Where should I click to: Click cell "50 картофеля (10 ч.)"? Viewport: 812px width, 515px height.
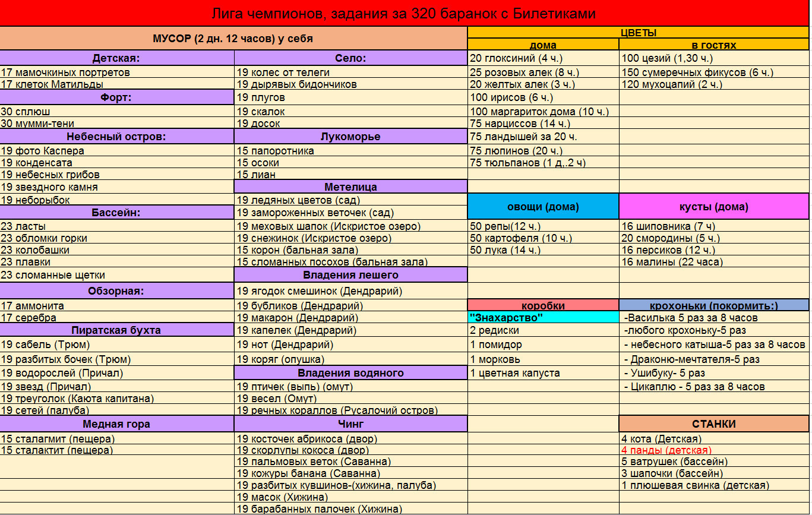[543, 238]
